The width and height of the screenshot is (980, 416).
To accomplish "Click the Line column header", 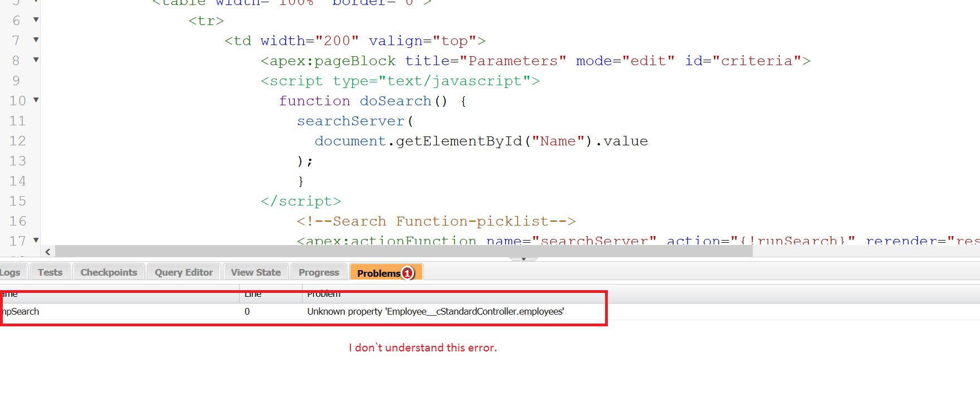I will (x=253, y=294).
